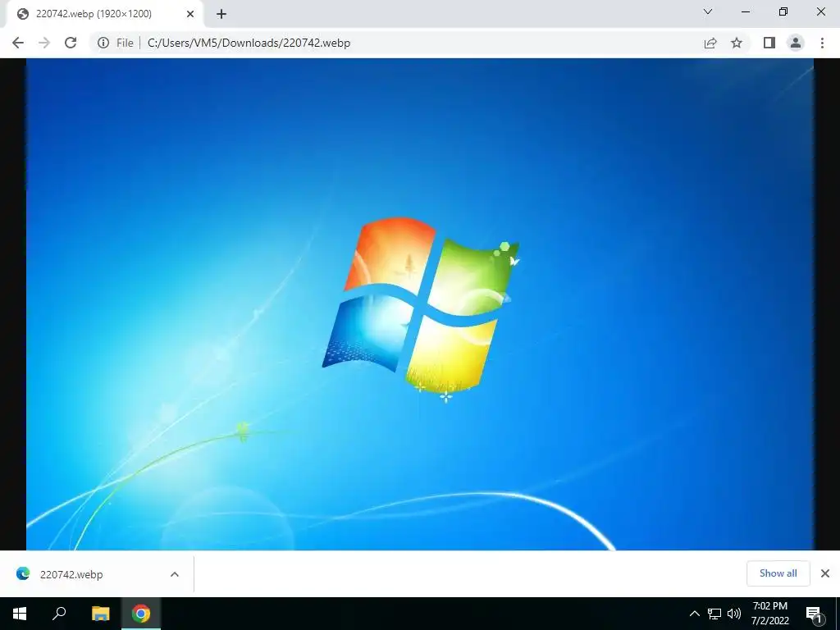The image size is (840, 630).
Task: Click the Chrome taskbar icon
Action: [141, 614]
